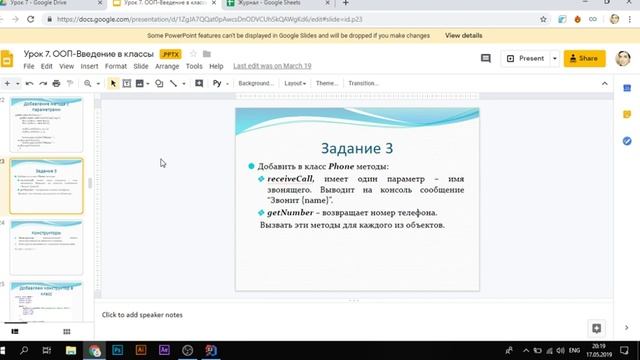Open the new slide layout dropdown arrow
The height and width of the screenshot is (360, 640).
[x=18, y=84]
